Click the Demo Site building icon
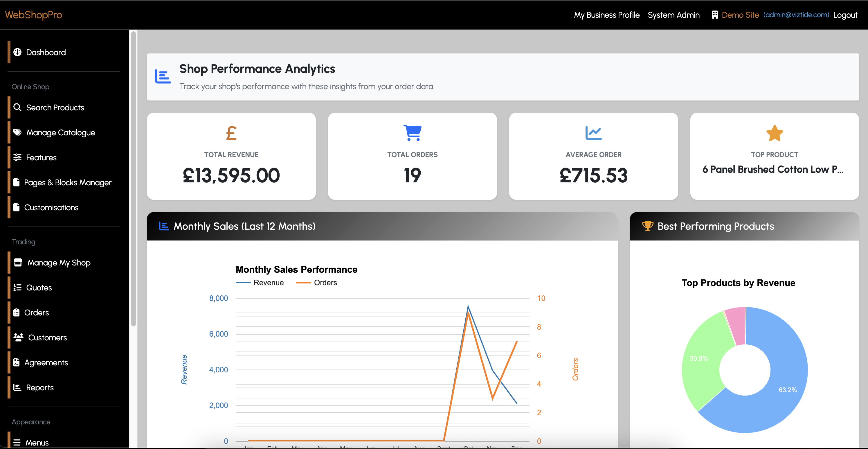 tap(714, 15)
